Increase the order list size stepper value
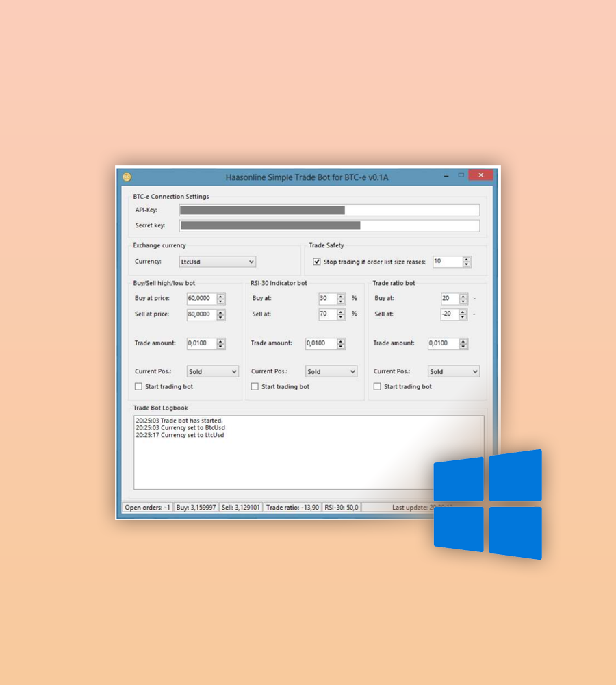 tap(467, 259)
